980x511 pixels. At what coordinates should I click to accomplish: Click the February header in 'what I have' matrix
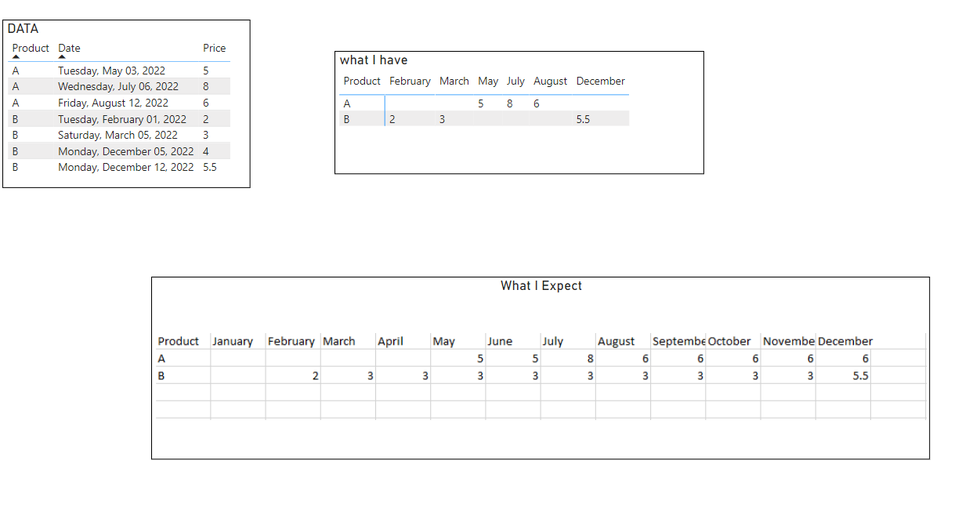point(410,81)
